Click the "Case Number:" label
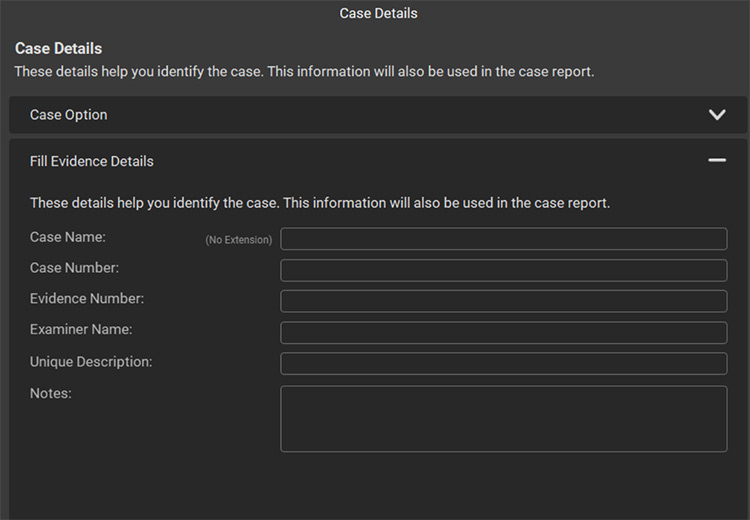This screenshot has width=750, height=520. pyautogui.click(x=74, y=267)
